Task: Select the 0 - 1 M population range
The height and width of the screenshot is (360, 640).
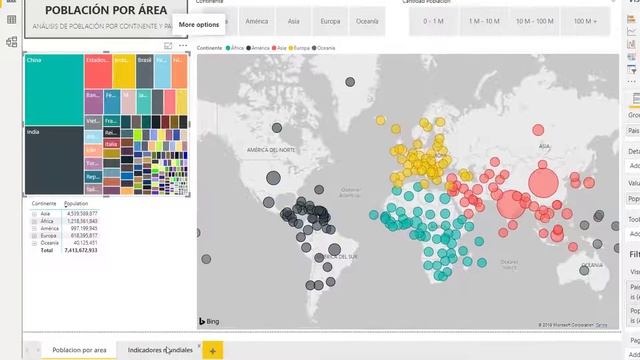Action: 433,21
